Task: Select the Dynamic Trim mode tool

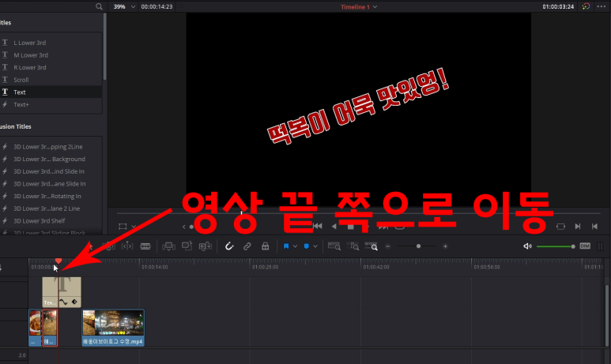Action: (127, 246)
